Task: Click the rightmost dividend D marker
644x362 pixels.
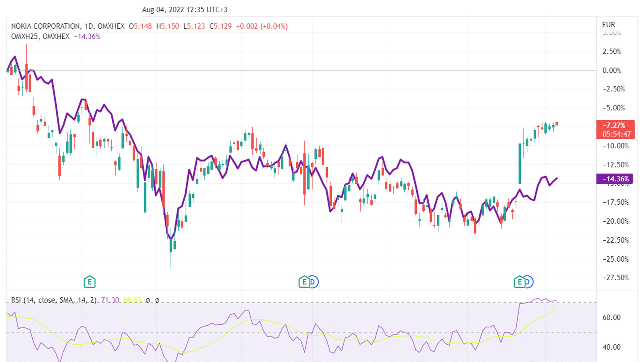Action: click(529, 282)
